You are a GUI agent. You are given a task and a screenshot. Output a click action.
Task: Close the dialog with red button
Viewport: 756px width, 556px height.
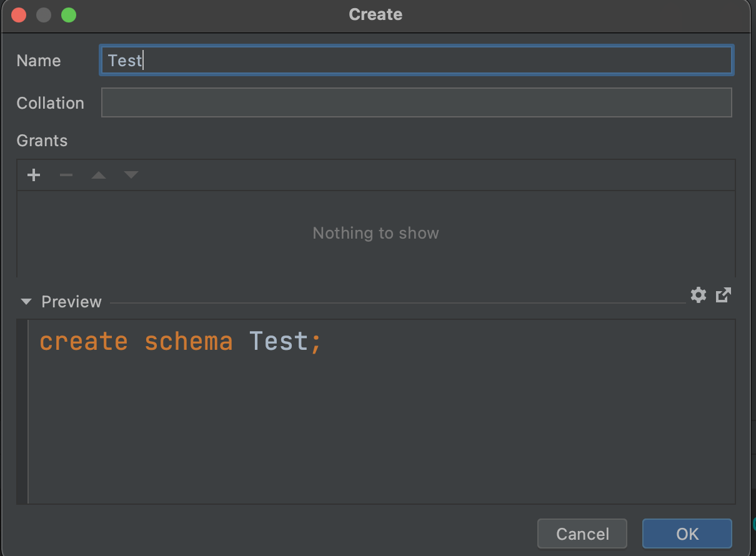point(19,15)
